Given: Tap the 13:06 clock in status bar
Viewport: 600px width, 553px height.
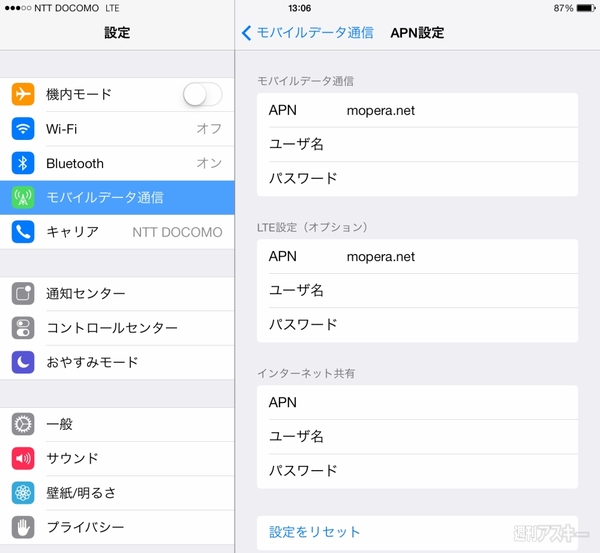Looking at the screenshot, I should pos(299,8).
